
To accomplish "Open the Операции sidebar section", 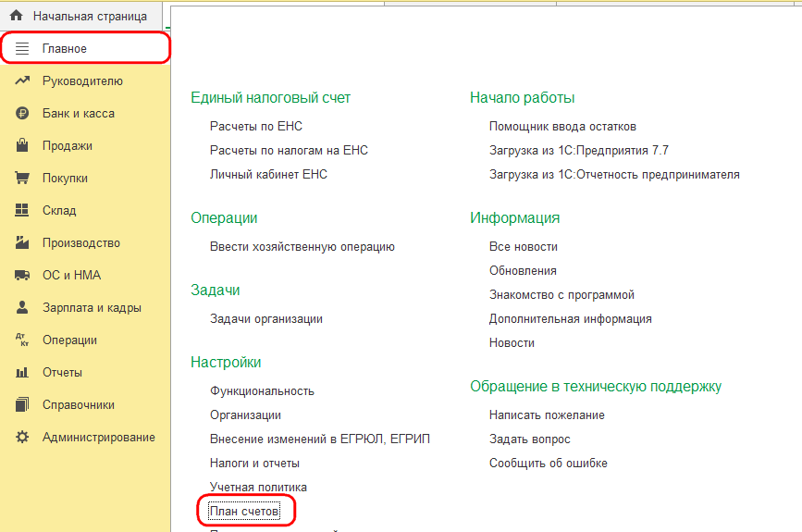I will (x=69, y=340).
